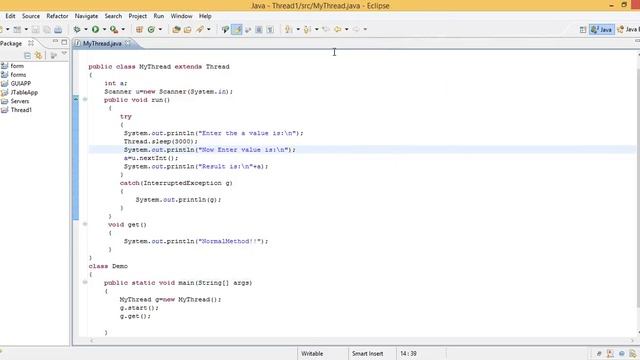Click the Save All icon
The height and width of the screenshot is (360, 640).
click(x=47, y=29)
